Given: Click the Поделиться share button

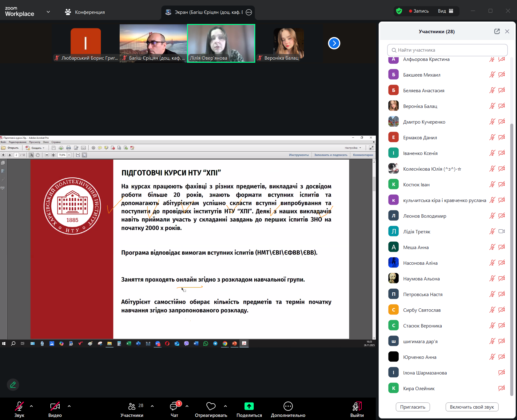Looking at the screenshot, I should click(249, 410).
